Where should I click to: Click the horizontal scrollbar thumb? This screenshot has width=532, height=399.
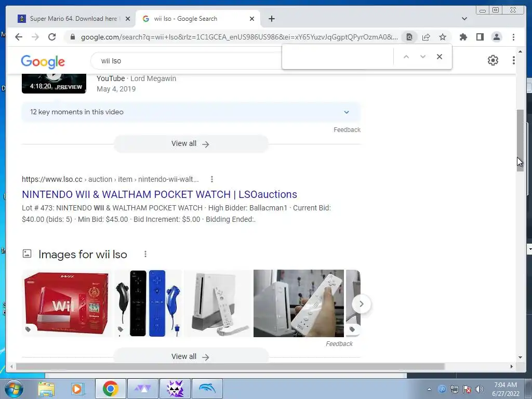coord(230,366)
